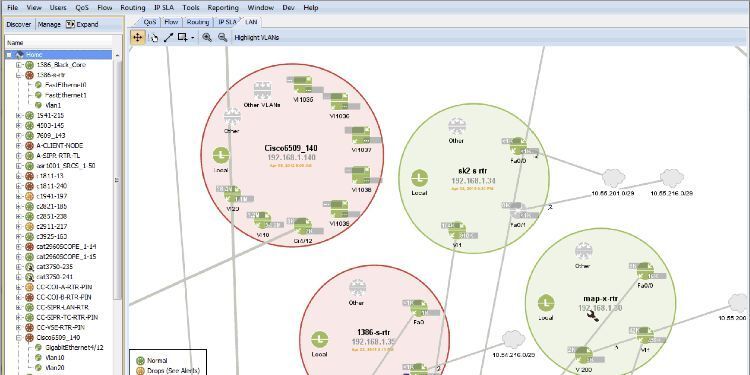This screenshot has width=750, height=375.
Task: Switch to the IP SLA tab
Action: tap(227, 22)
